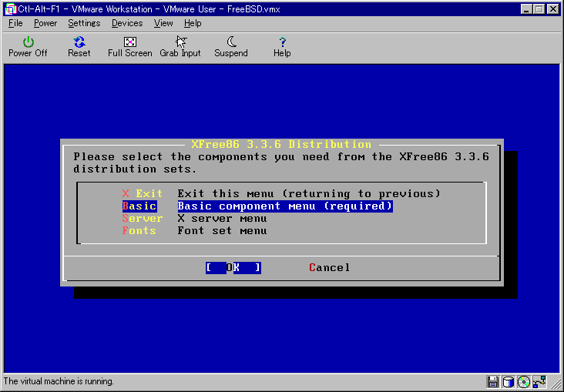Select the X Exit menu entry

point(143,193)
